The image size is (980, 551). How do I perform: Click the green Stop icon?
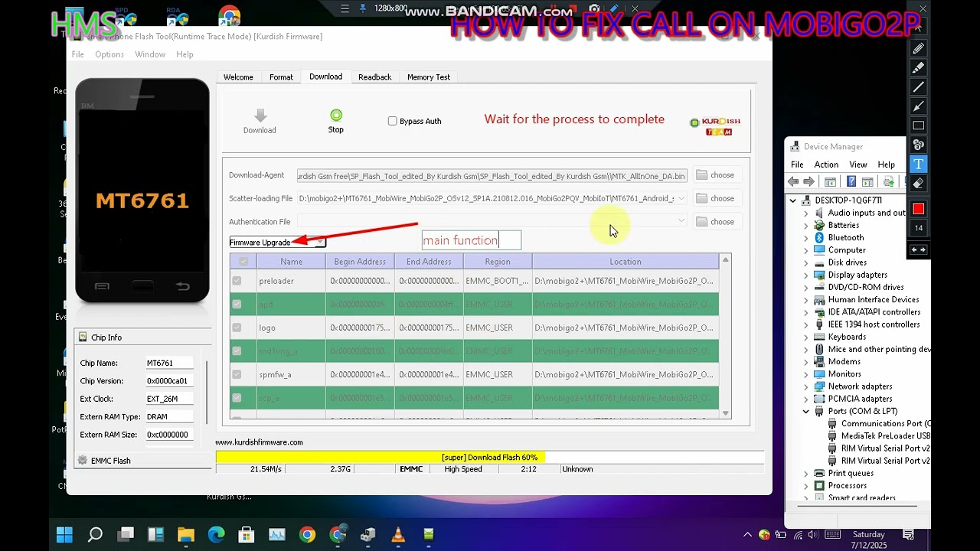click(336, 115)
